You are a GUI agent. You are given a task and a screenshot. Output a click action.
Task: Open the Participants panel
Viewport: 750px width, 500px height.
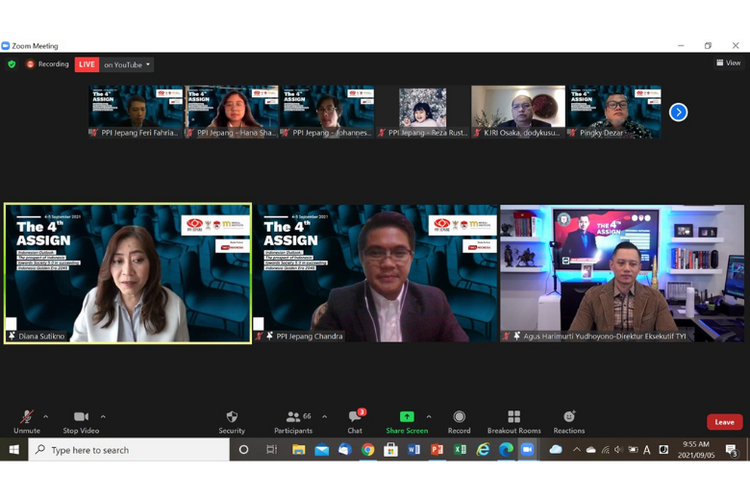[294, 417]
